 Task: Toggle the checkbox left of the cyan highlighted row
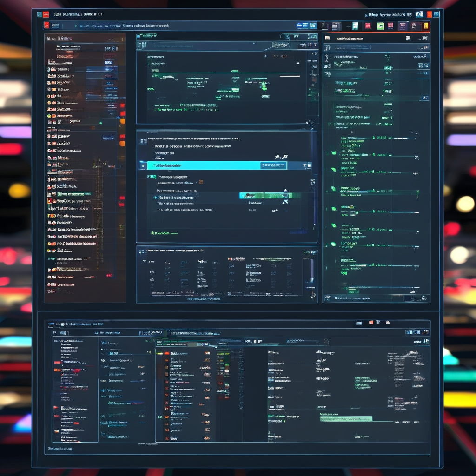click(x=143, y=165)
